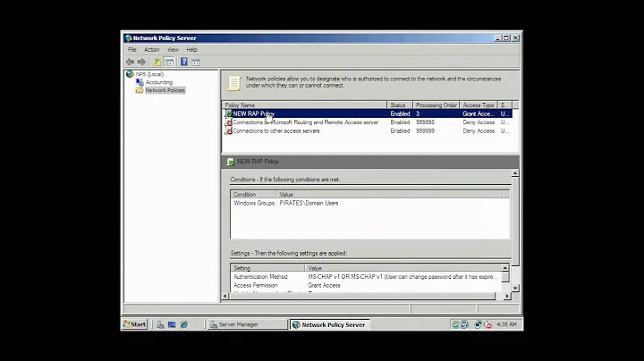Click the Authentication Method setting row

[x=366, y=277]
